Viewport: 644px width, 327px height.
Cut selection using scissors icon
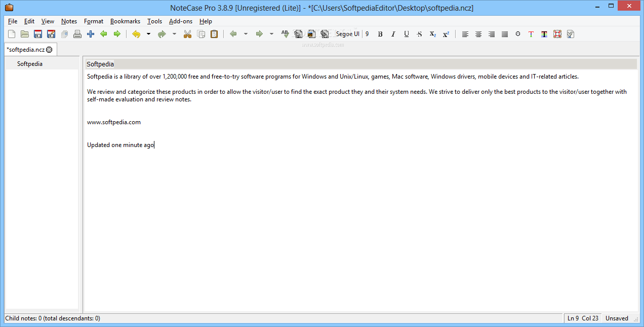point(187,34)
